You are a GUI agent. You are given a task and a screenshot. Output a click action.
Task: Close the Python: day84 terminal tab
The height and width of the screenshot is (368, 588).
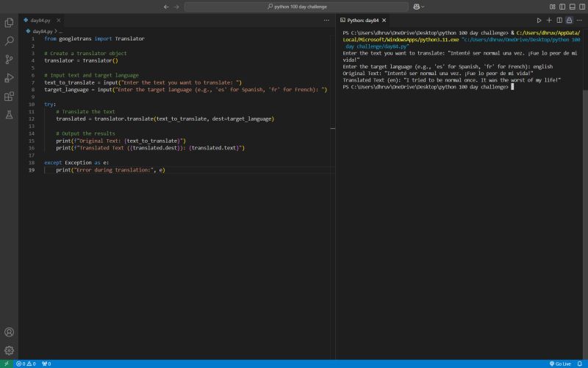click(x=384, y=21)
